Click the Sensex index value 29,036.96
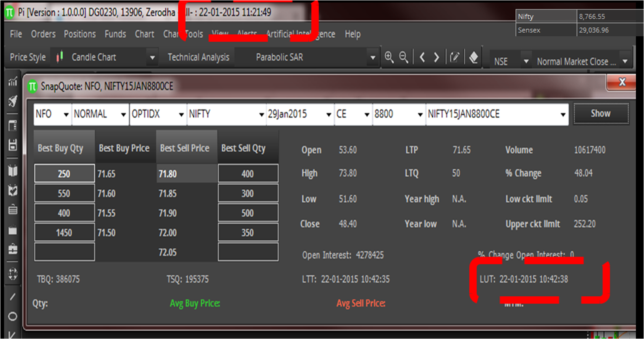This screenshot has height=339, width=644. [x=594, y=30]
